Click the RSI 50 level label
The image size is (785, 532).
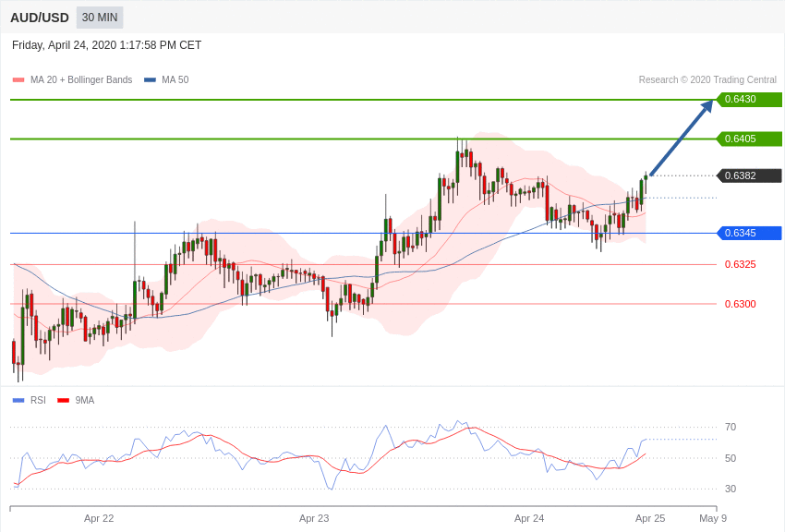tap(731, 458)
